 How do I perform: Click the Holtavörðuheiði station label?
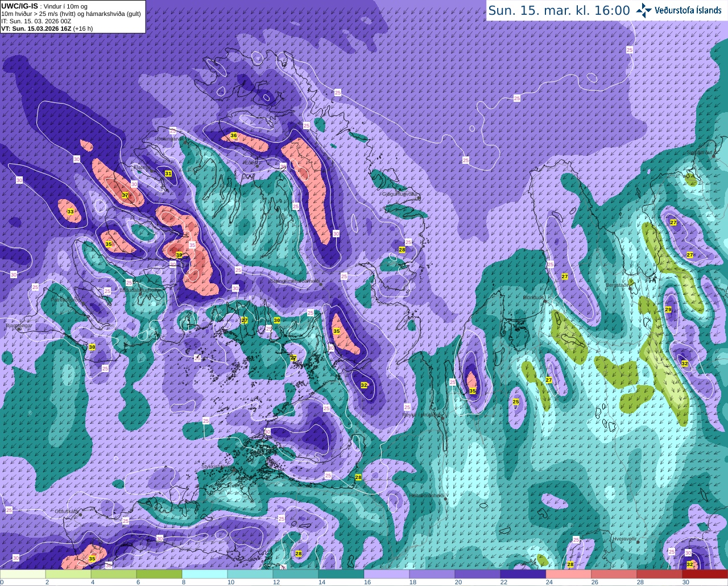pyautogui.click(x=427, y=496)
